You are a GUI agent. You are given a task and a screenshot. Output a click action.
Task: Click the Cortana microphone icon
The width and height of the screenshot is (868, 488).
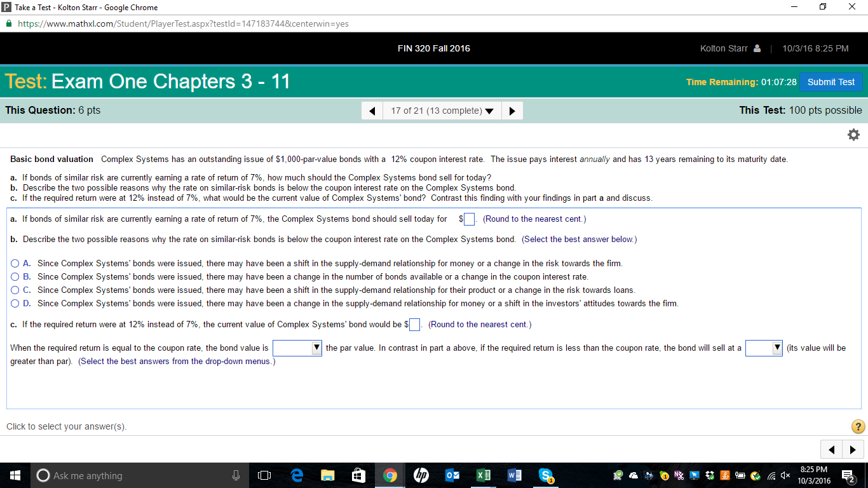(x=236, y=475)
